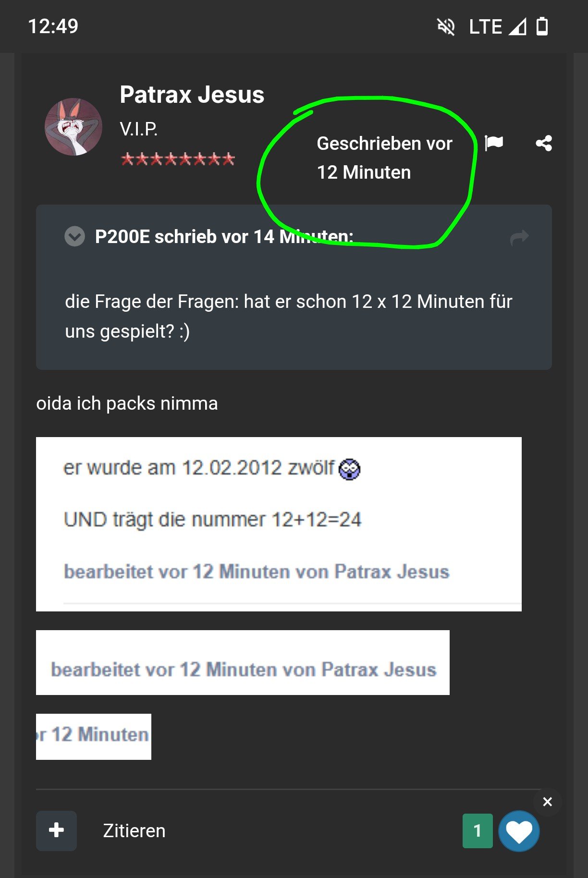Click Zitieren to quote this post

(134, 831)
